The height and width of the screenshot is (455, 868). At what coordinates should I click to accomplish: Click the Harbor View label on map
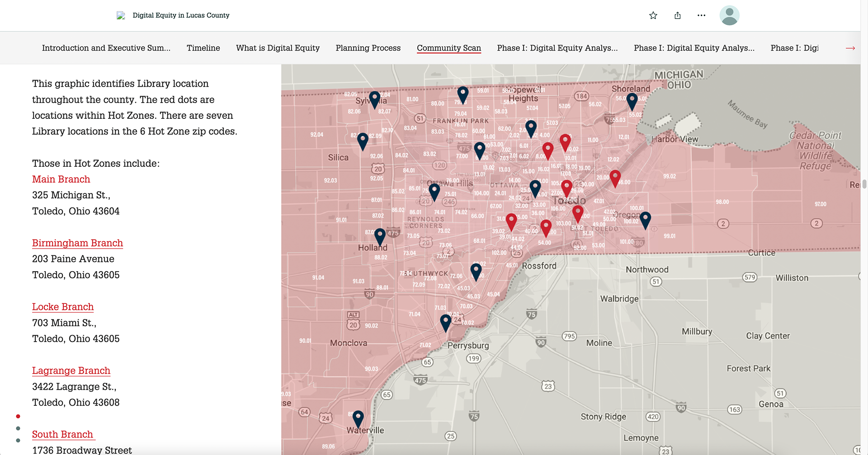click(x=675, y=139)
